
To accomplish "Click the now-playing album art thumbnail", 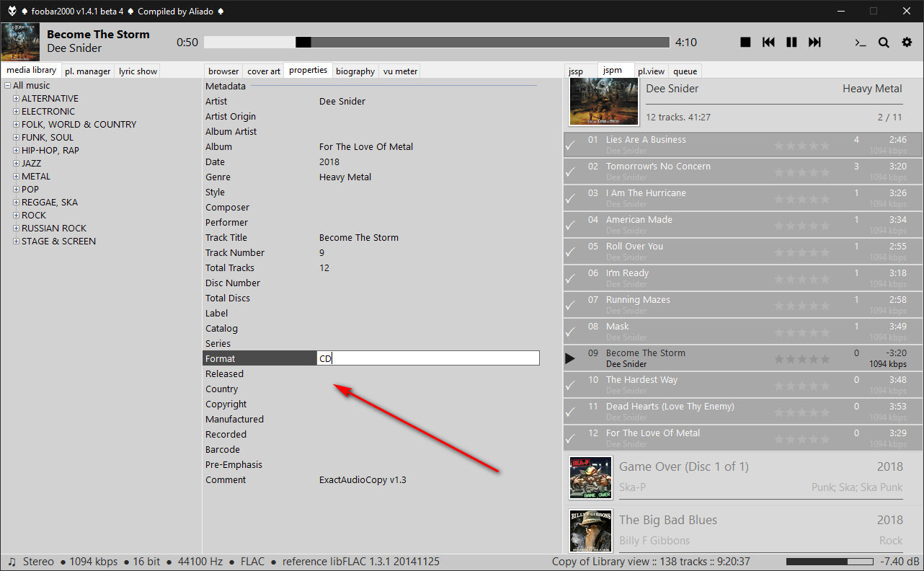I will click(20, 42).
